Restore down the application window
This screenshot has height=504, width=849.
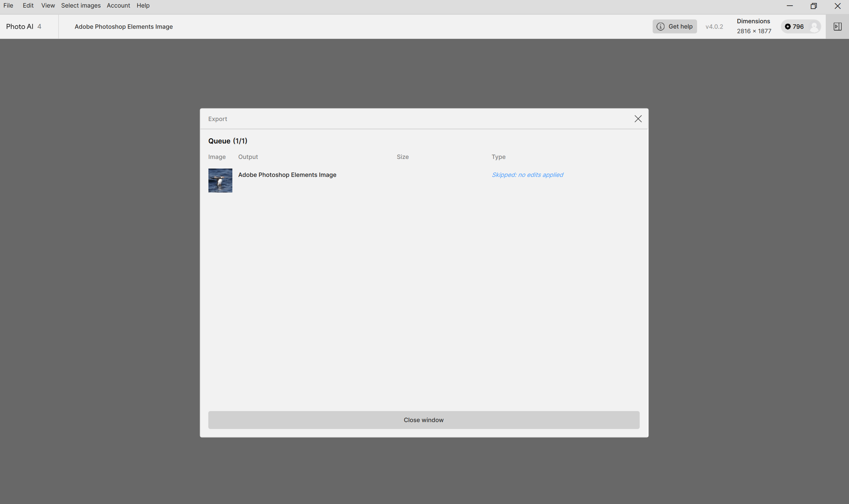point(813,6)
